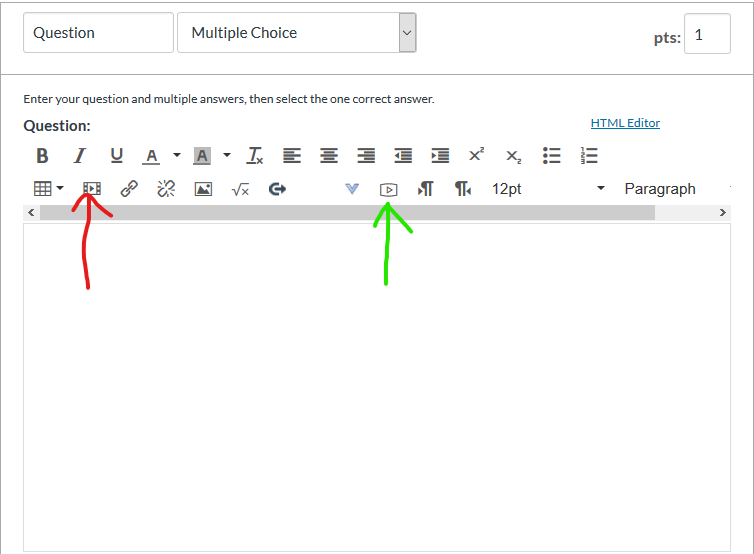Screen dimensions: 754x554
Task: Apply italic formatting
Action: (x=80, y=156)
